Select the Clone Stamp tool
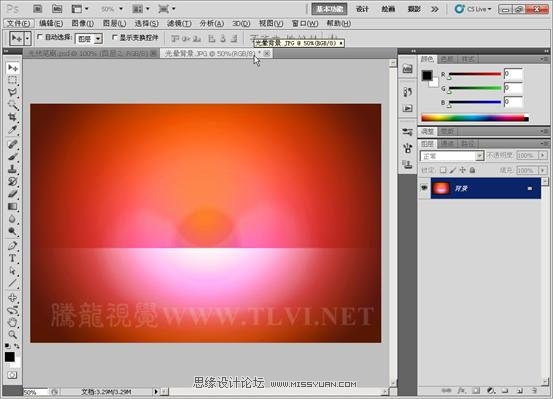 pos(13,169)
